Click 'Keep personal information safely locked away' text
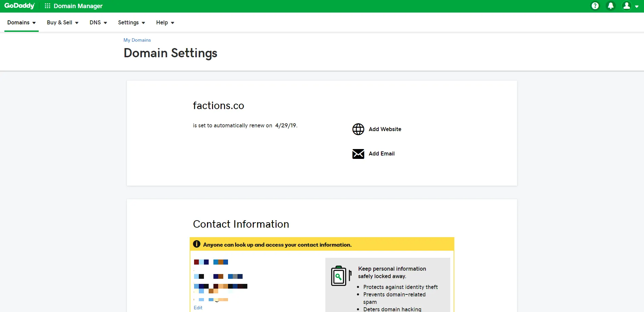 (x=392, y=272)
